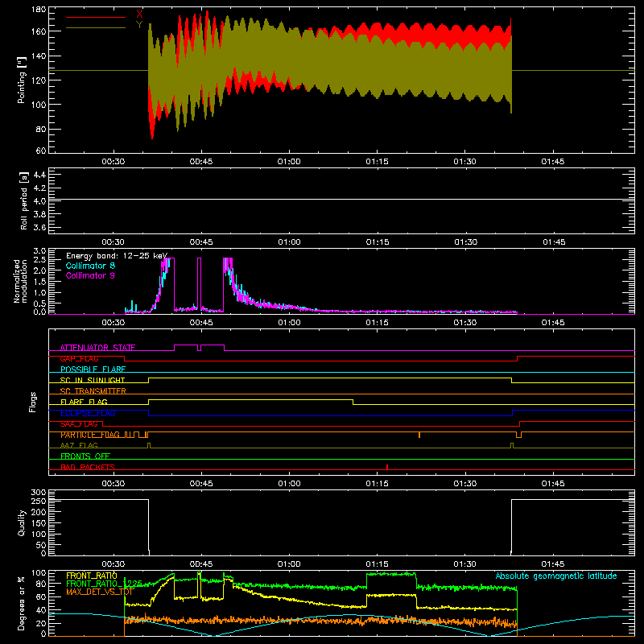
Task: Click the 250 tick on Quality axis
Action: 39,501
